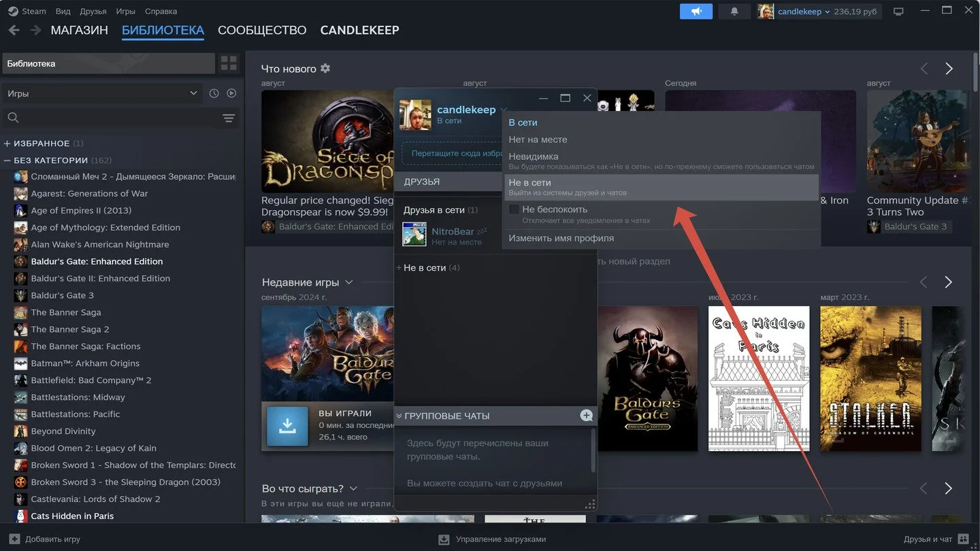Switch the library to grid collections view

pos(229,63)
